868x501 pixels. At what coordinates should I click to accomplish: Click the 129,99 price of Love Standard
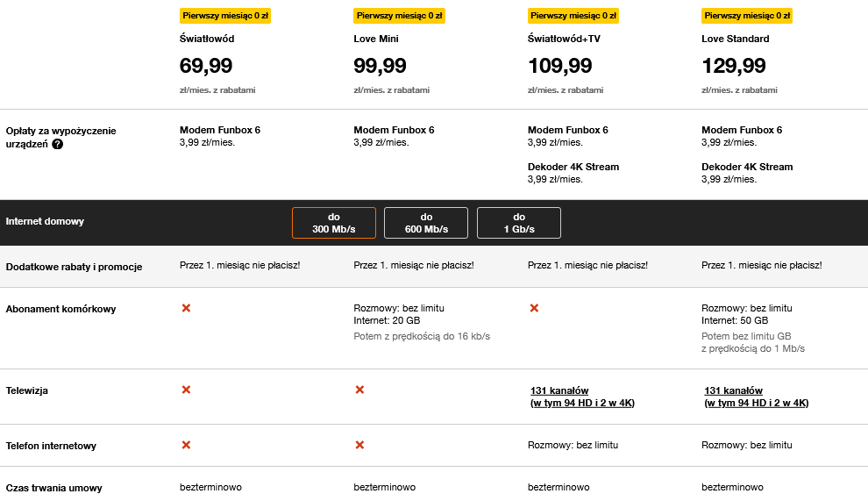point(734,66)
